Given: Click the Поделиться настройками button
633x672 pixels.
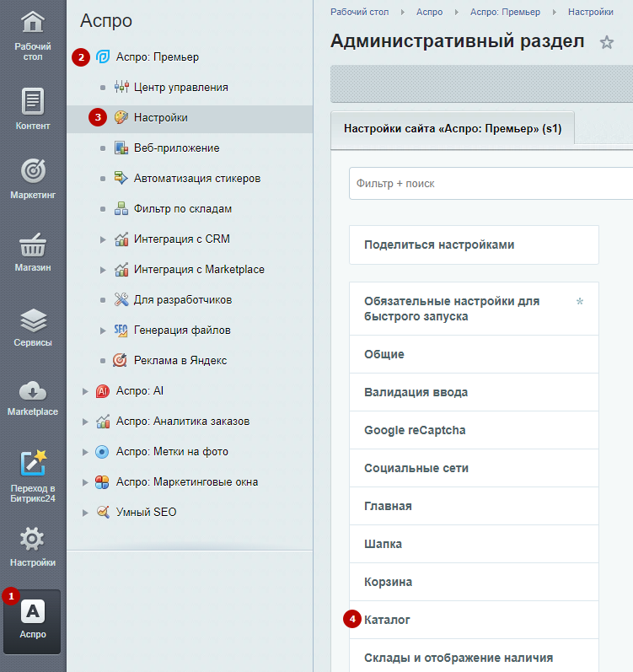Looking at the screenshot, I should 439,245.
